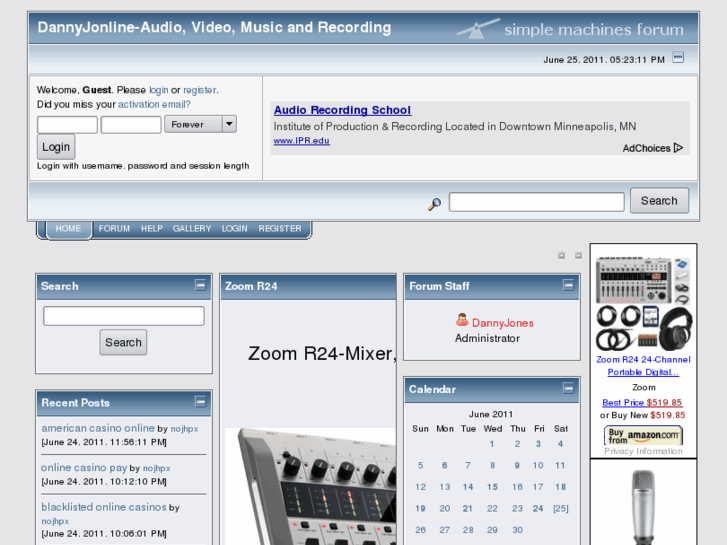This screenshot has height=545, width=727.
Task: Click Search button in Search block
Action: [x=123, y=342]
